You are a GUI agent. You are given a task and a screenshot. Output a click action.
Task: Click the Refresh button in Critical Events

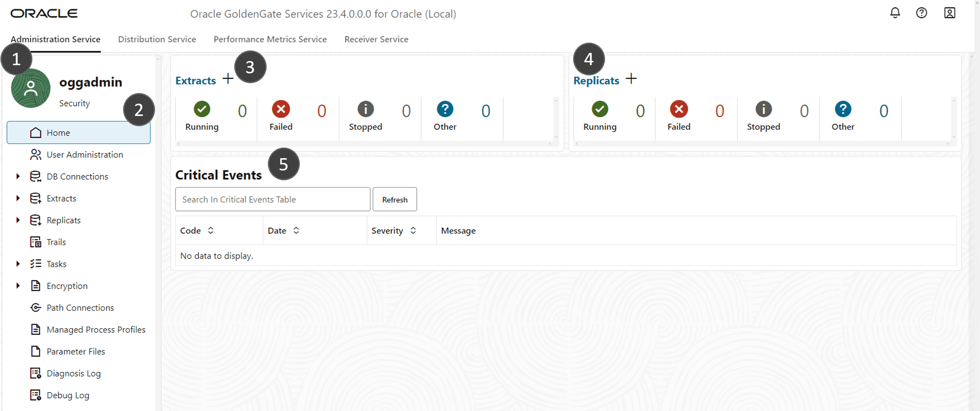pos(394,199)
